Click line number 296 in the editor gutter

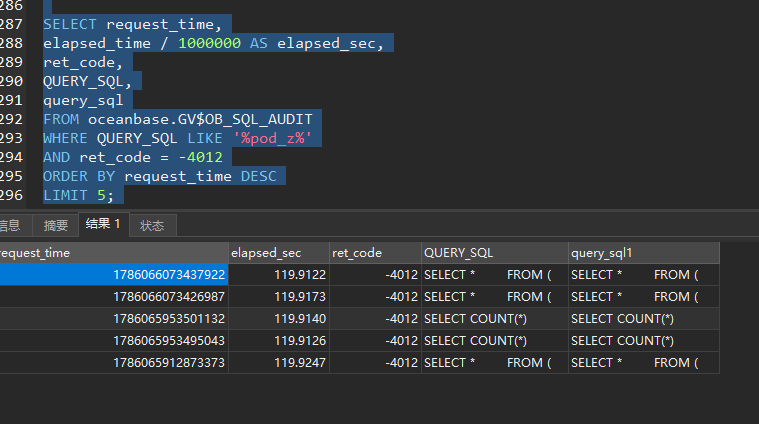point(11,195)
